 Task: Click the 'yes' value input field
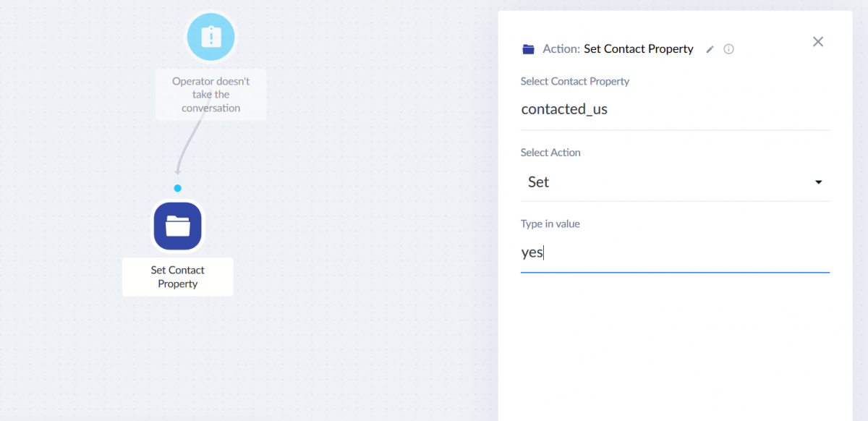(x=675, y=253)
